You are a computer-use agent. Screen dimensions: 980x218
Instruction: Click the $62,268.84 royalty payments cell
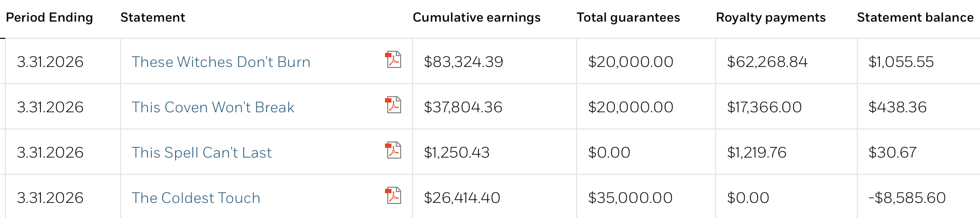pyautogui.click(x=786, y=62)
